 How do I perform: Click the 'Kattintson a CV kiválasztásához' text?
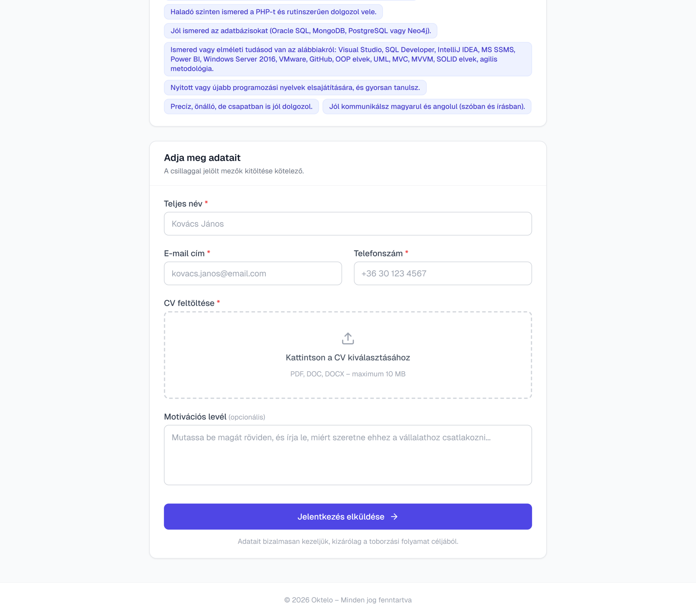pyautogui.click(x=348, y=357)
